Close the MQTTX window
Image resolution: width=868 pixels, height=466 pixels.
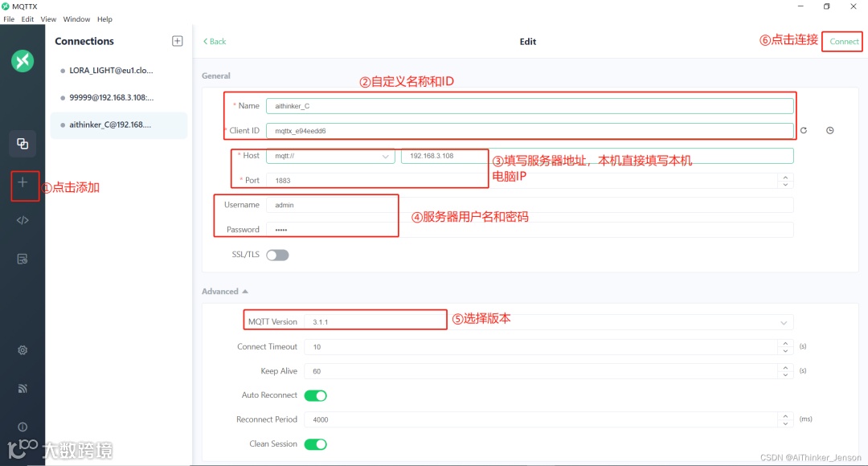pos(853,6)
